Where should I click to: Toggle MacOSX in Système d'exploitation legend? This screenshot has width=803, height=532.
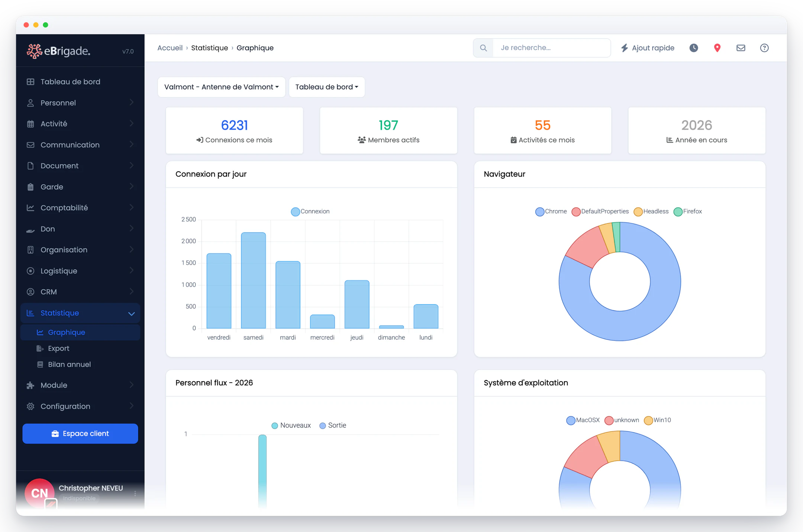point(583,420)
